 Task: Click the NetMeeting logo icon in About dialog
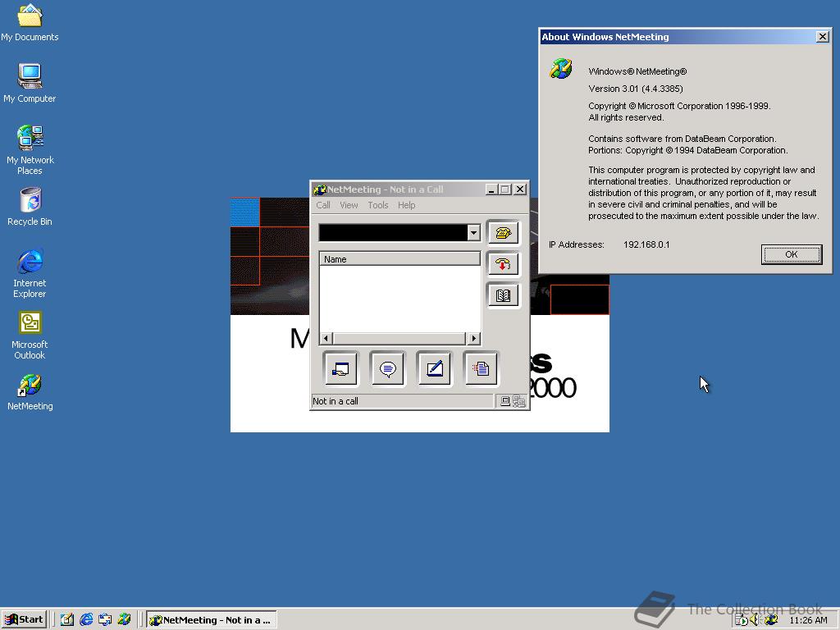pyautogui.click(x=561, y=69)
